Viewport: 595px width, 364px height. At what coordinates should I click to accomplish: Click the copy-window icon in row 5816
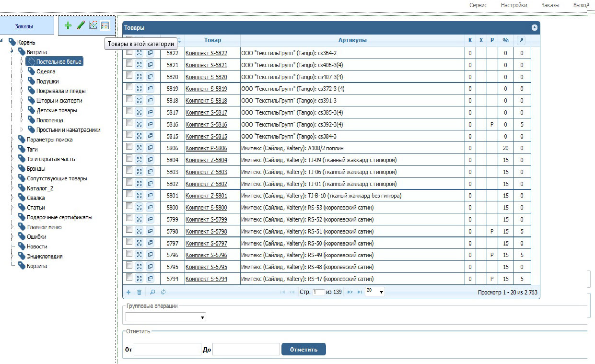click(150, 124)
